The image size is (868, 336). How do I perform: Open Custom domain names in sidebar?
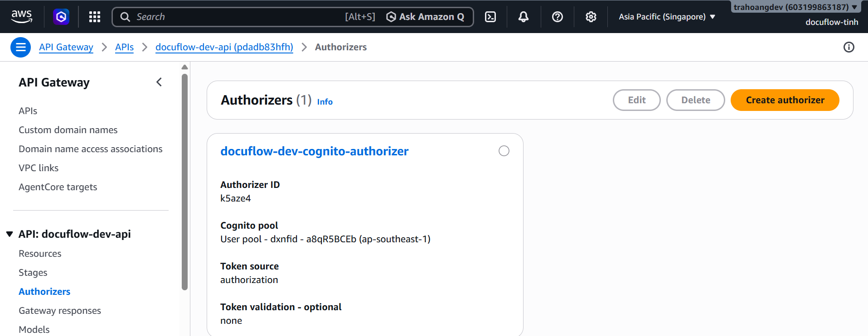(x=68, y=130)
